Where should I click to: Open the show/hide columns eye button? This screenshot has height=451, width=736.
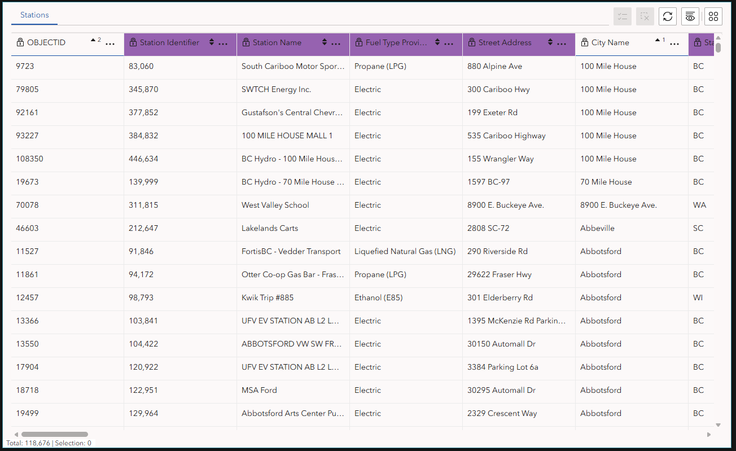(x=690, y=16)
